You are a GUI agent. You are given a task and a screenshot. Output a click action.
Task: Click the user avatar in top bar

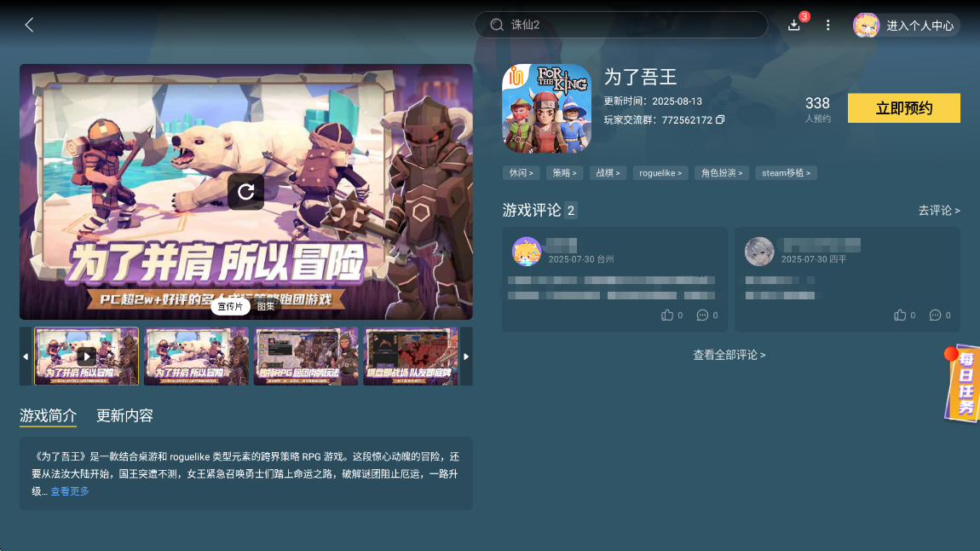click(x=867, y=26)
